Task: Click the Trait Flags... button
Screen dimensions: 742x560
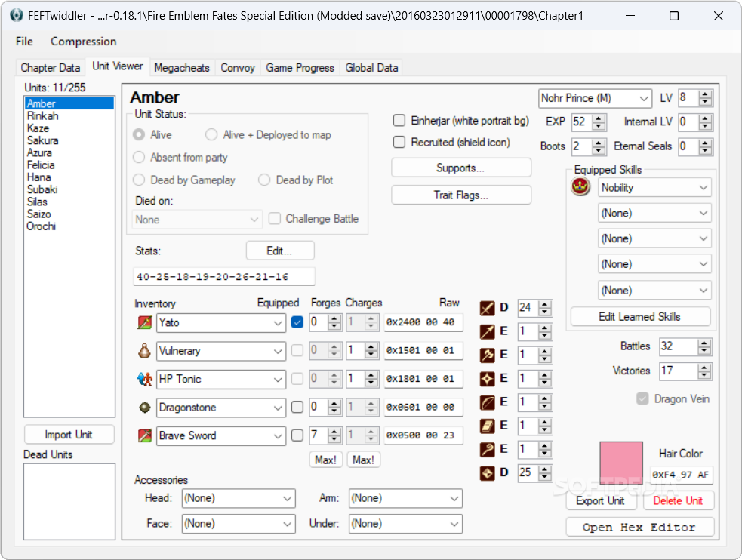Action: point(461,195)
